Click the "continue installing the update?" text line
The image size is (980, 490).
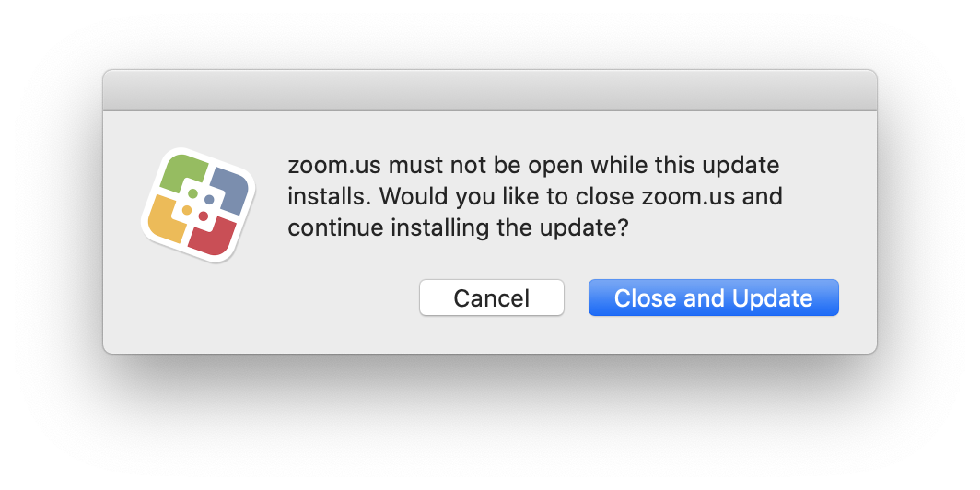point(458,227)
